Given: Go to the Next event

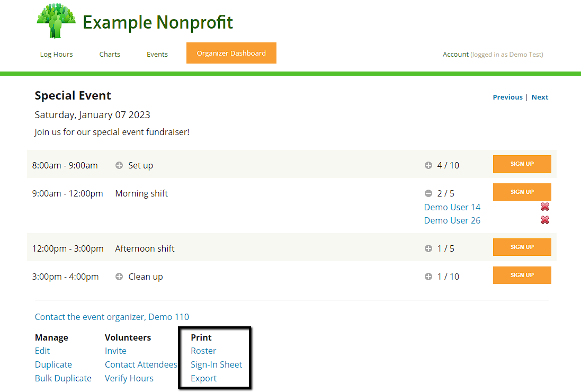Looking at the screenshot, I should coord(540,97).
